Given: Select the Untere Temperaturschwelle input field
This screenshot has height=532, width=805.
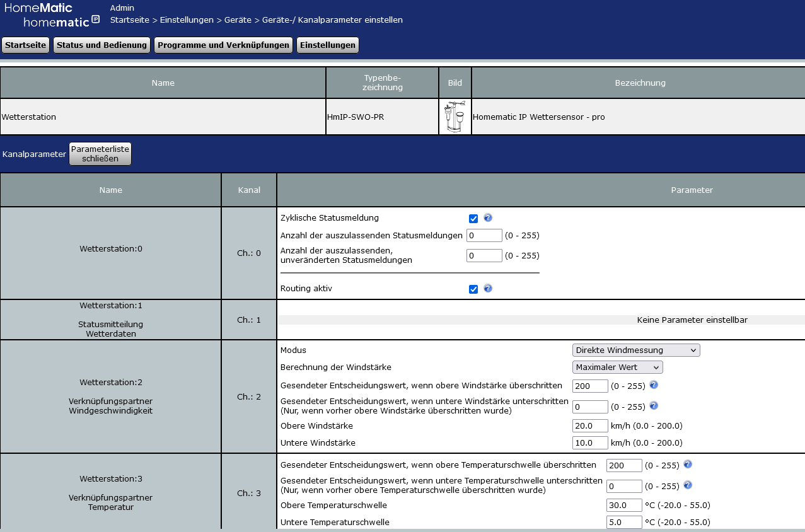Looking at the screenshot, I should [624, 522].
